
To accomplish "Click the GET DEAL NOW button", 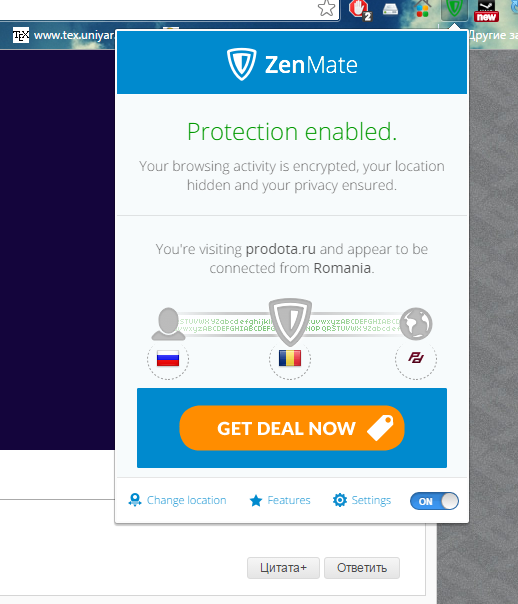I will (x=292, y=428).
